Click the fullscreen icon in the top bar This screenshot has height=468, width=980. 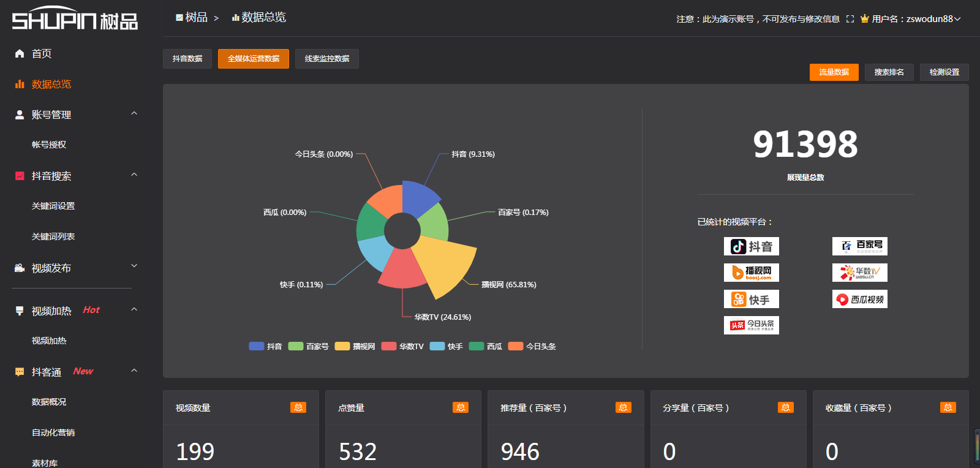(850, 19)
